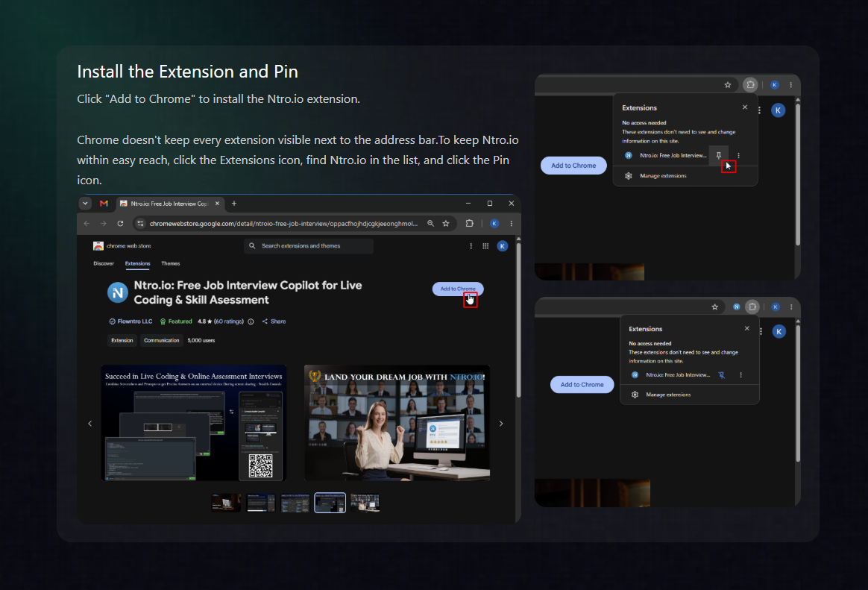Open Chrome three-dot menu in top-right screenshot
This screenshot has width=868, height=590.
pos(791,85)
